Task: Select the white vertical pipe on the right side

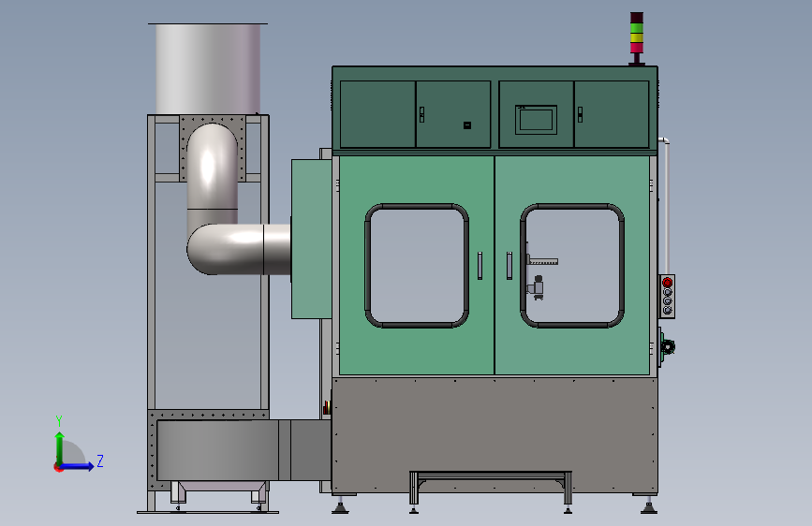Action: click(667, 206)
